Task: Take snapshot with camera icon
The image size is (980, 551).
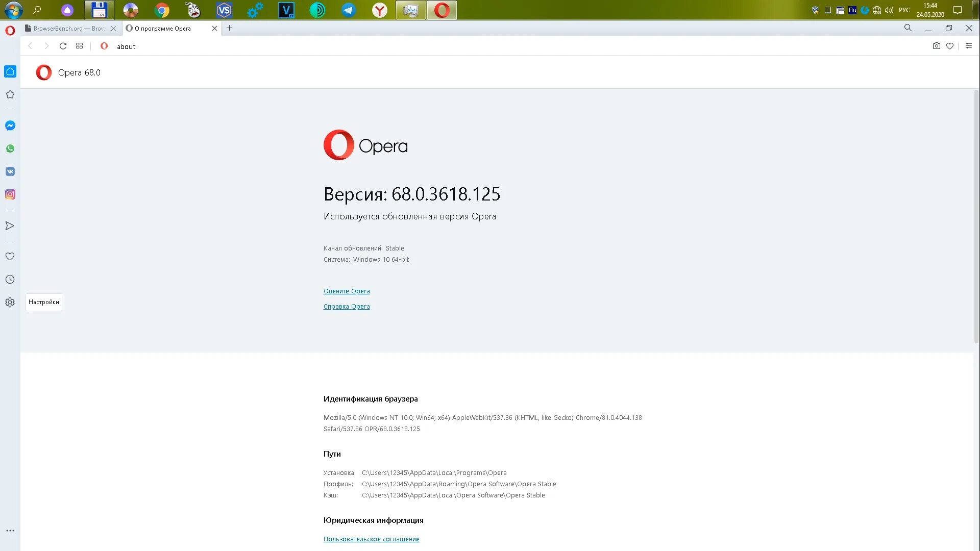Action: point(937,46)
